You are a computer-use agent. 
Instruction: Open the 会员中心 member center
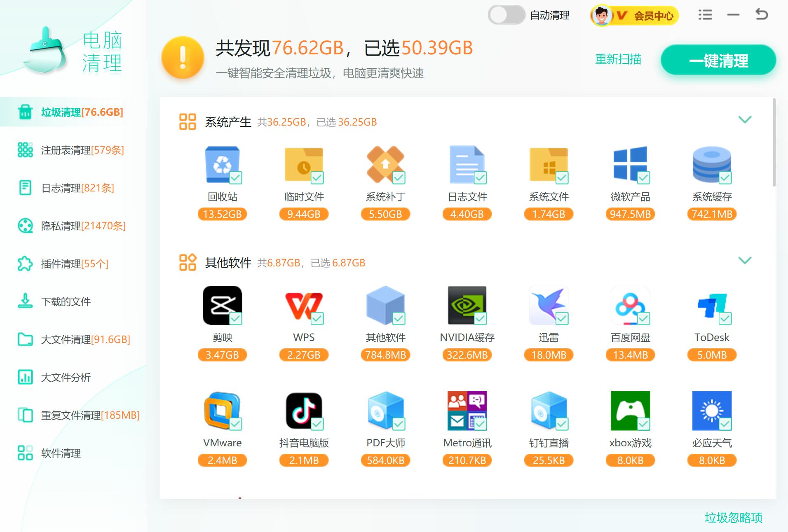[x=635, y=16]
